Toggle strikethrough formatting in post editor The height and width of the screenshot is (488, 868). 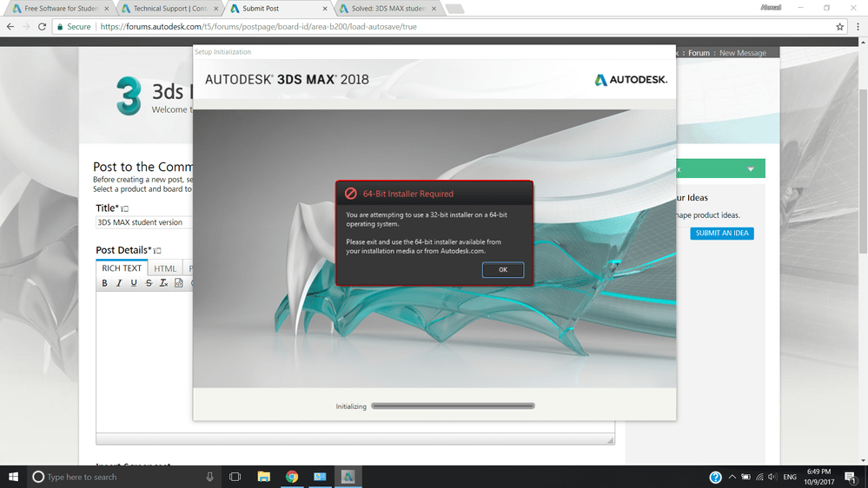[x=149, y=283]
